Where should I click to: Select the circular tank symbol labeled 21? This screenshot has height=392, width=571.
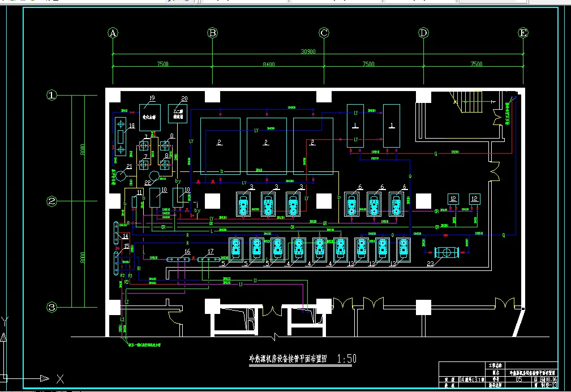coord(121,176)
